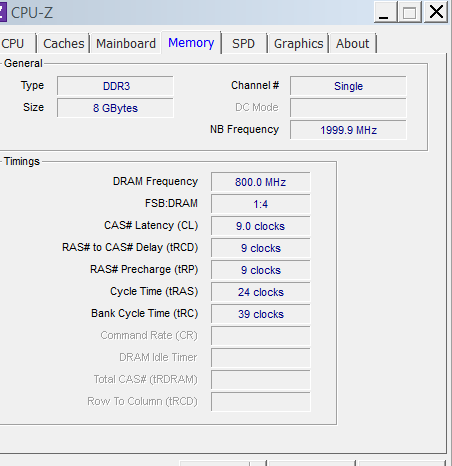
Task: Click the DC Mode label
Action: click(257, 107)
